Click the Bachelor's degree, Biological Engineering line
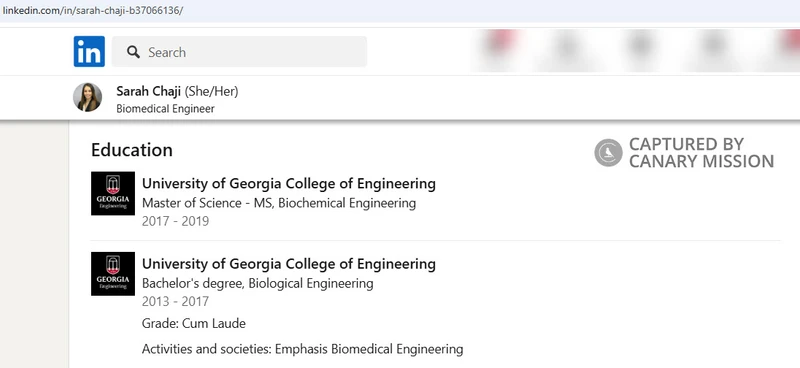The width and height of the screenshot is (800, 368). [258, 283]
